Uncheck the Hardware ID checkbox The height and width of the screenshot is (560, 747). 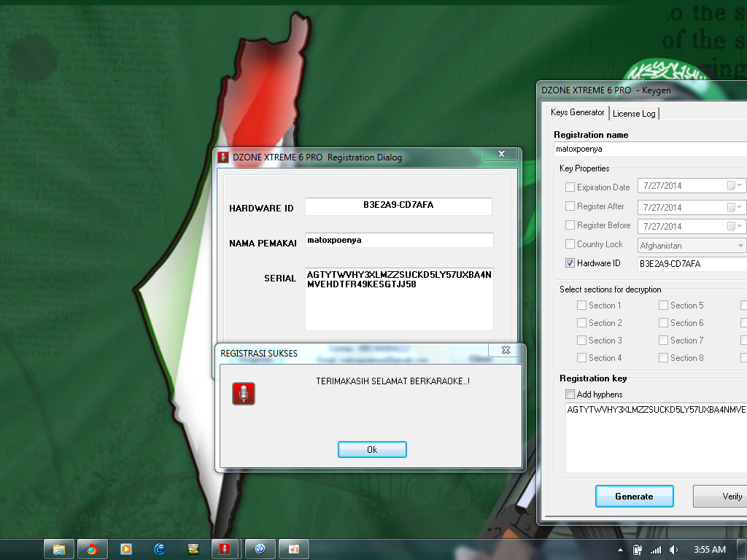pos(570,262)
